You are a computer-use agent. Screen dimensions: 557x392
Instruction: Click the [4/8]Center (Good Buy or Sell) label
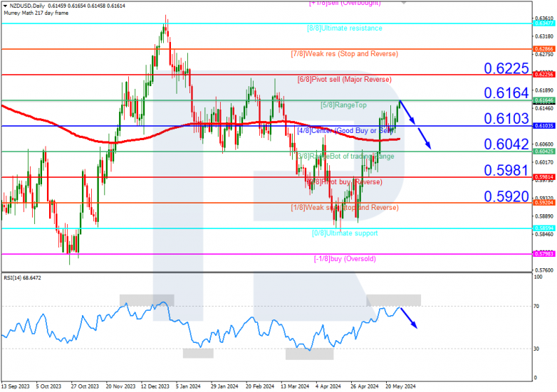[345, 131]
